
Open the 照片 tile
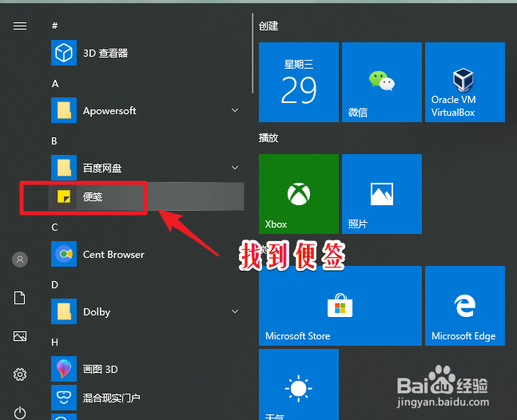point(382,194)
